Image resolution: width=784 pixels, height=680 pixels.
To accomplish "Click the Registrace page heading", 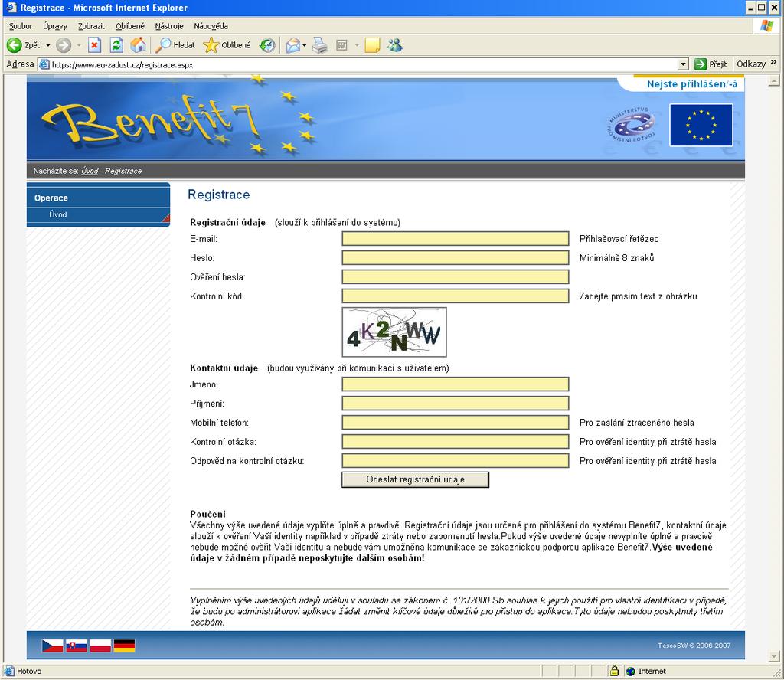I will click(218, 195).
